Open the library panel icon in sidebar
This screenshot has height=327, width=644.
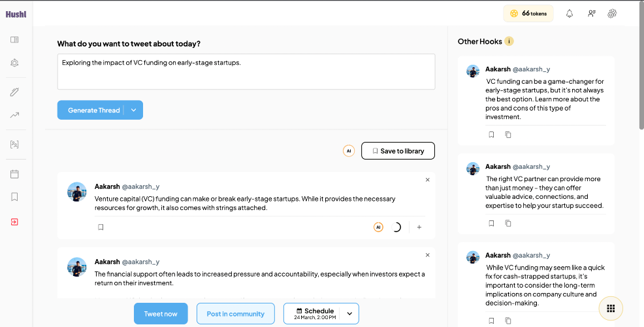coord(14,40)
